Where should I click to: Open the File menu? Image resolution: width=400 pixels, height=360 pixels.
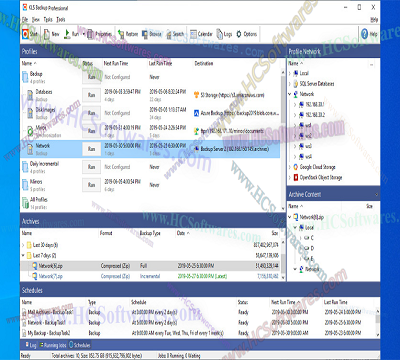point(25,19)
